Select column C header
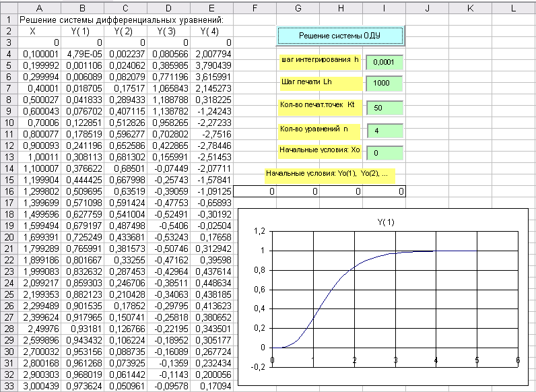The width and height of the screenshot is (536, 392). (125, 8)
